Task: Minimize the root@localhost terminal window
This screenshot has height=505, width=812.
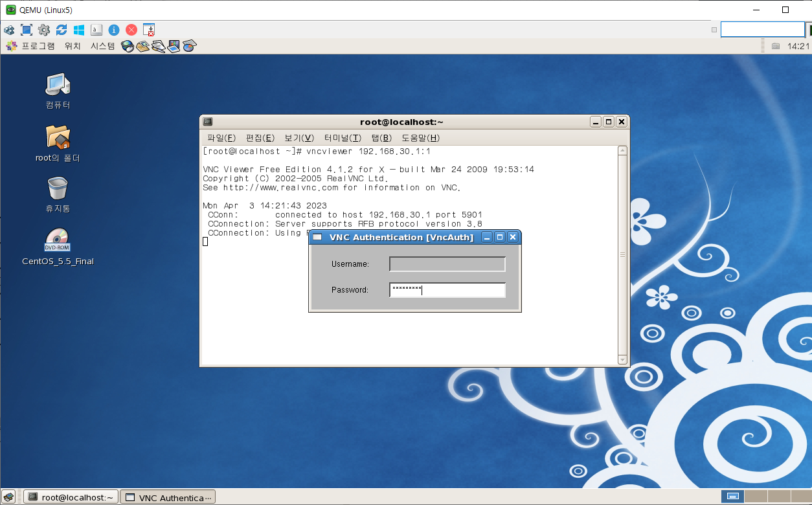Action: pyautogui.click(x=596, y=122)
